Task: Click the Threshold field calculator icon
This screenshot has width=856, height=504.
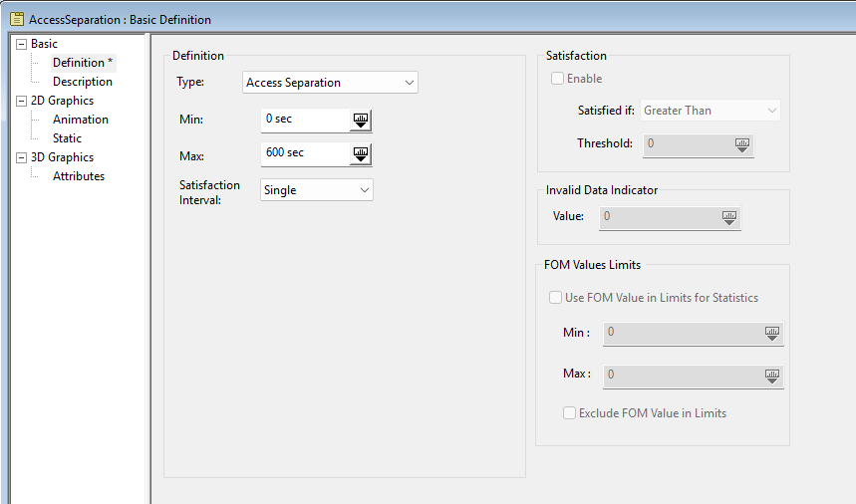Action: pos(741,144)
